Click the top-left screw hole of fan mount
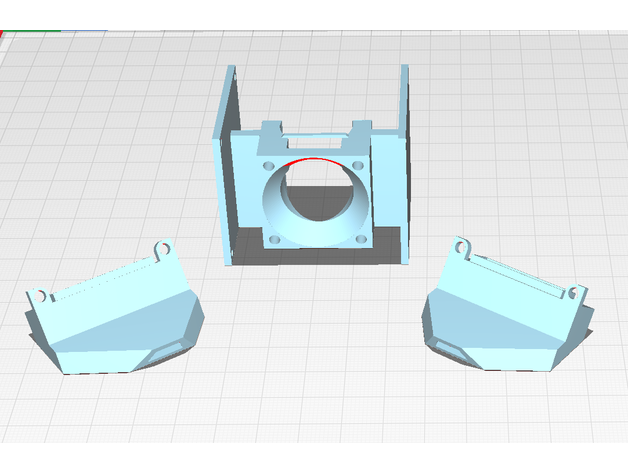The width and height of the screenshot is (628, 472). tap(270, 163)
